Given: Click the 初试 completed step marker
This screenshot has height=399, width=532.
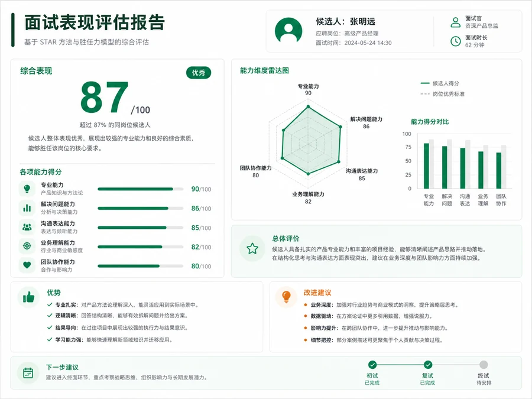Looking at the screenshot, I should [372, 365].
